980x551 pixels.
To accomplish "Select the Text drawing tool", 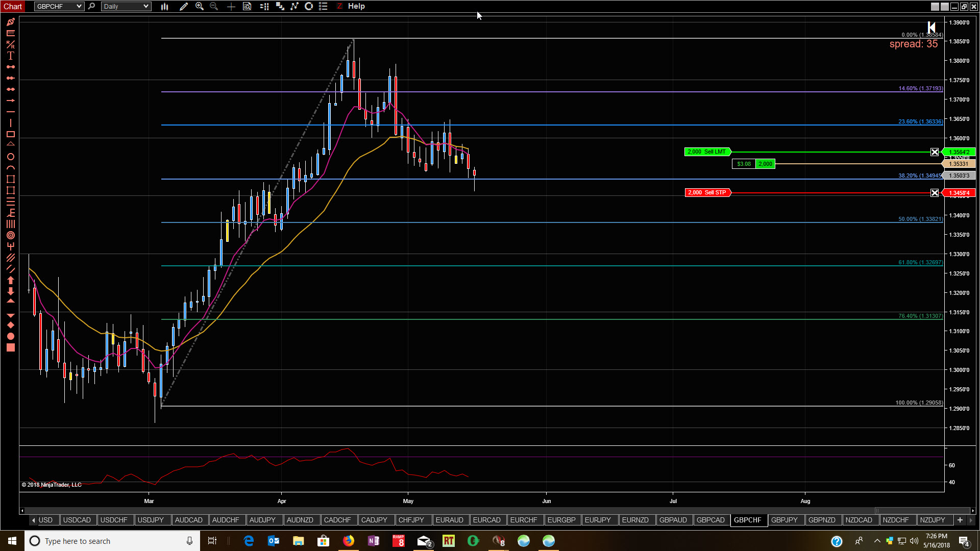I will point(10,56).
